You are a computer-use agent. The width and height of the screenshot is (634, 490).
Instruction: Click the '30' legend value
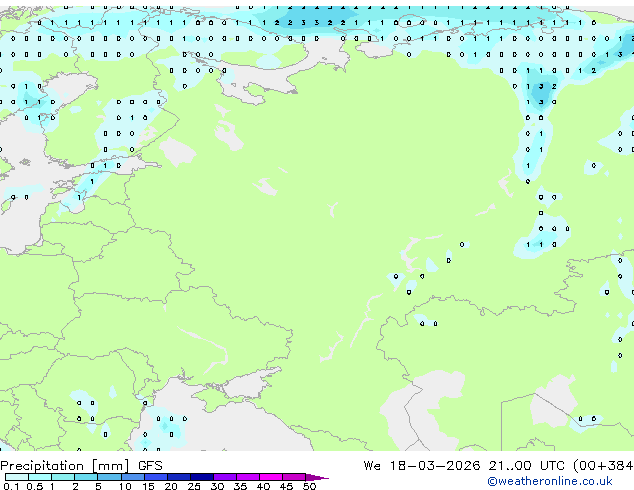pos(217,486)
